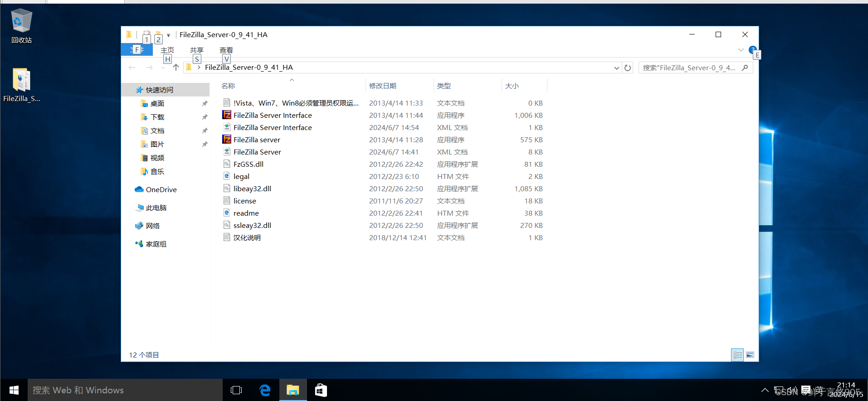
Task: Click the properties quick access toolbar icon
Action: [x=147, y=34]
